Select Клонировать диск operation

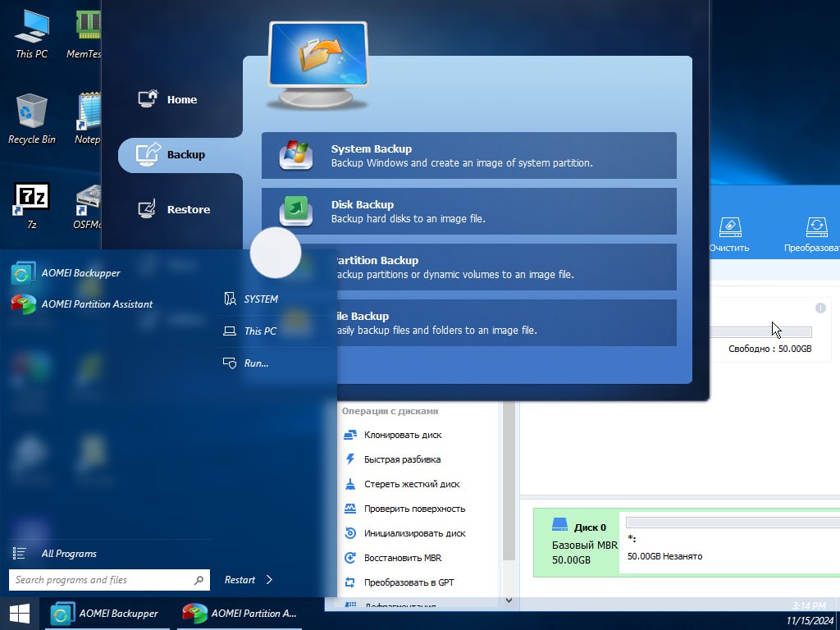point(403,435)
